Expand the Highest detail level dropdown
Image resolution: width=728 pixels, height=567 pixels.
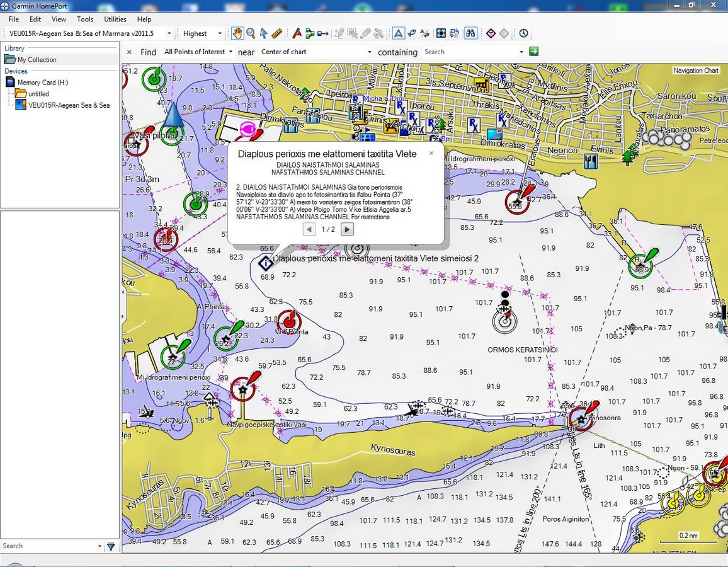pos(202,33)
